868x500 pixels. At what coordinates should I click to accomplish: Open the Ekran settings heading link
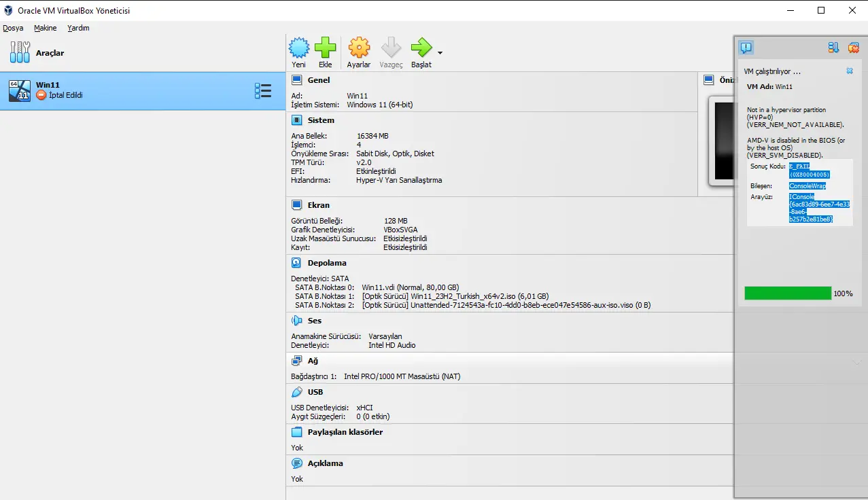click(319, 205)
